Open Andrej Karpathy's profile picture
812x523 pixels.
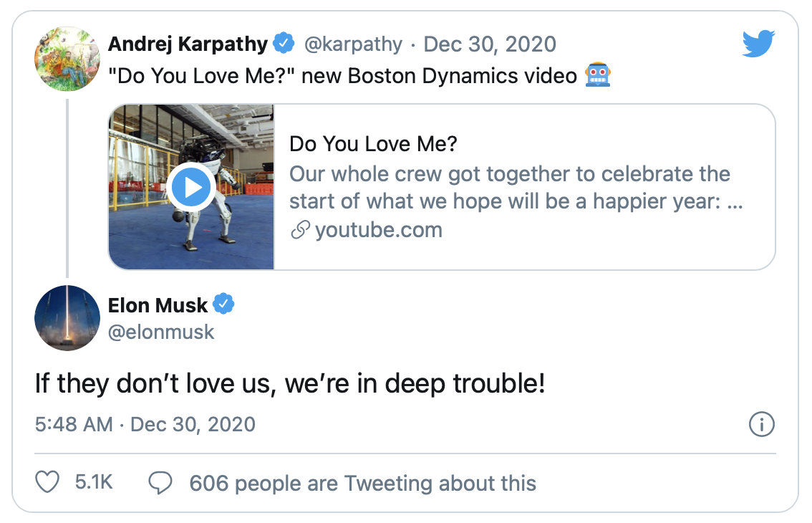coord(67,59)
